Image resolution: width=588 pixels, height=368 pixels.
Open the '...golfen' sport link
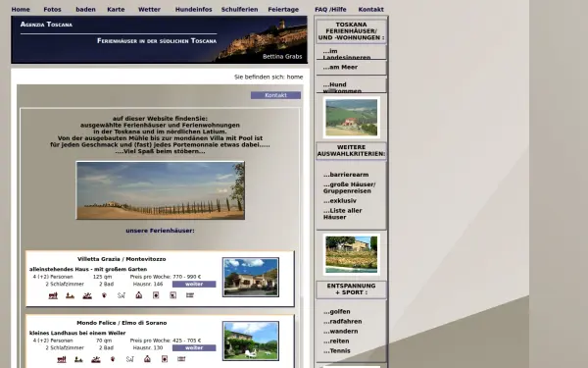click(337, 312)
